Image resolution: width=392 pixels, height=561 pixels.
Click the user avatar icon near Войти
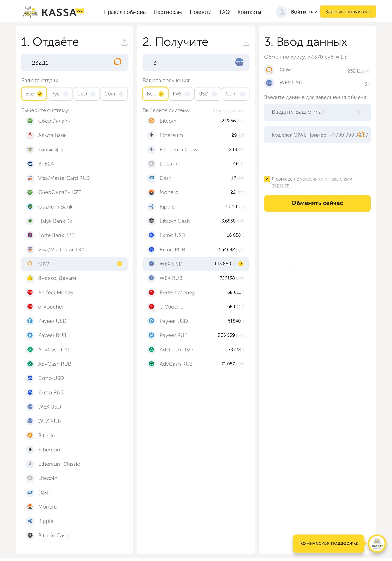(x=281, y=12)
